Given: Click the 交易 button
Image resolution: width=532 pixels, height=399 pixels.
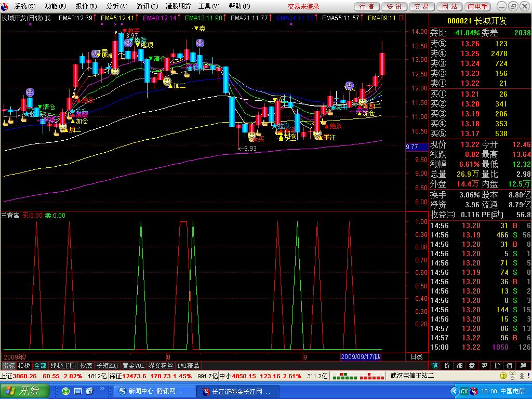Looking at the screenshot, I should [421, 6].
